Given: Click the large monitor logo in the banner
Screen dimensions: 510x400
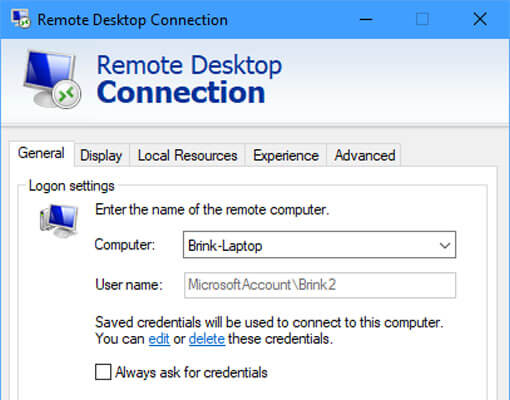Looking at the screenshot, I should point(52,79).
